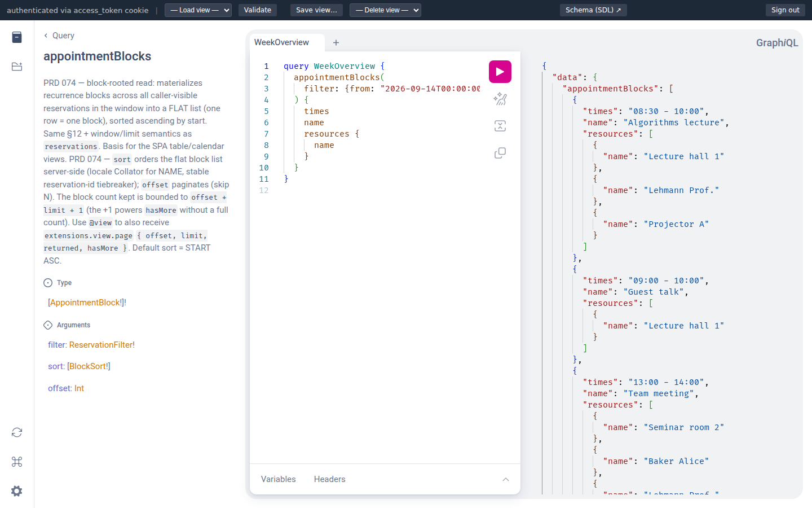This screenshot has height=508, width=812.
Task: Click the Re-fetch schema icon
Action: pos(17,432)
